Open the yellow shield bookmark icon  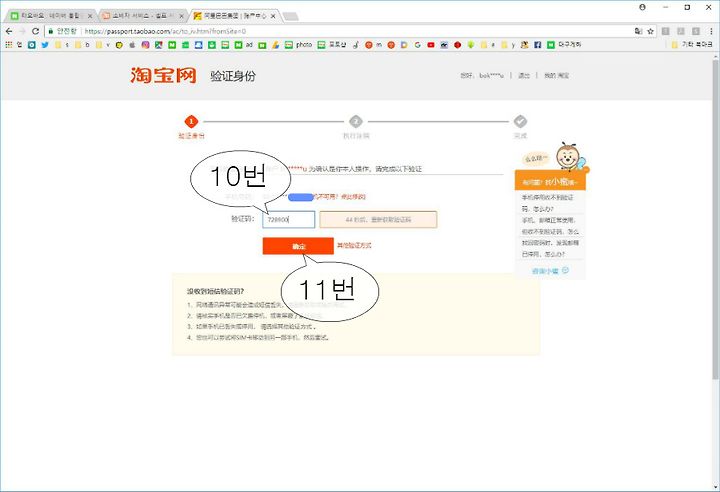119,45
